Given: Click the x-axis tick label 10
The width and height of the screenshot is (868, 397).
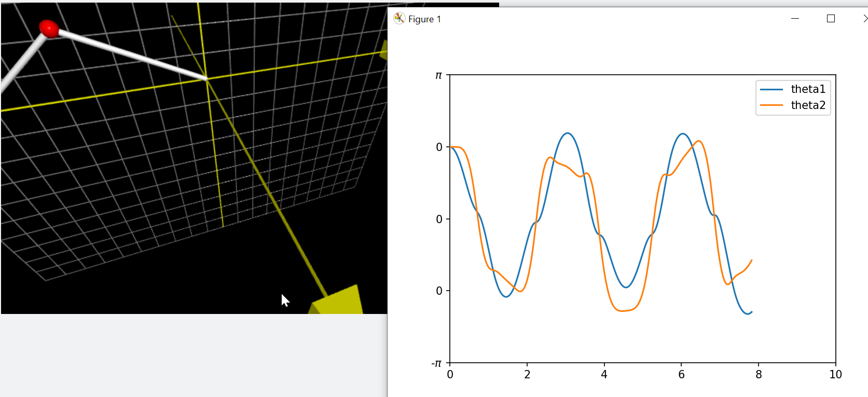Looking at the screenshot, I should (x=835, y=375).
